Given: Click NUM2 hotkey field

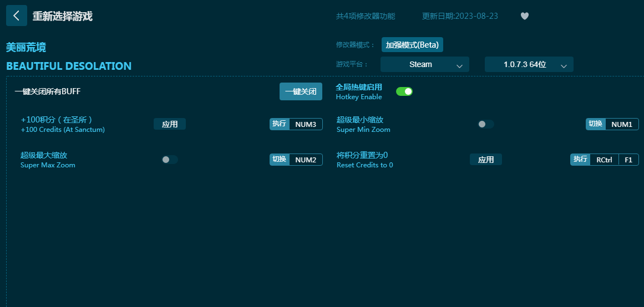Looking at the screenshot, I should pyautogui.click(x=306, y=160).
